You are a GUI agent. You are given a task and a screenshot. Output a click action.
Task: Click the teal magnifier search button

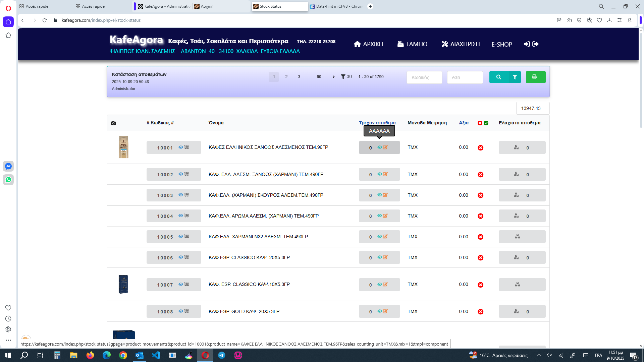coord(498,77)
